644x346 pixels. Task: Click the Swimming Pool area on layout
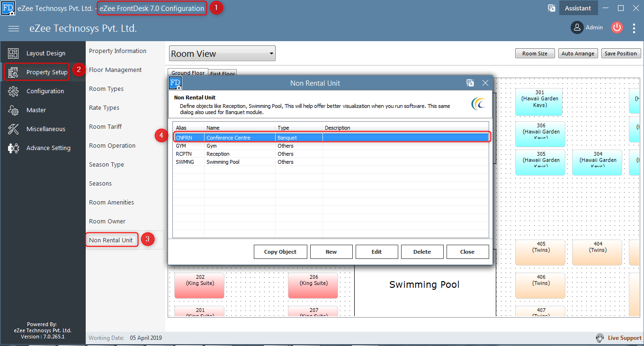point(424,284)
